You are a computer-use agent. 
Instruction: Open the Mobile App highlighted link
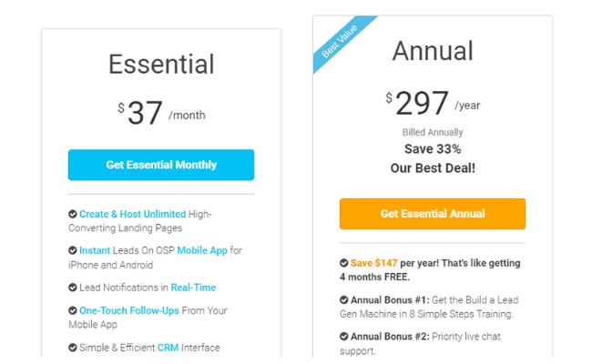click(x=202, y=250)
